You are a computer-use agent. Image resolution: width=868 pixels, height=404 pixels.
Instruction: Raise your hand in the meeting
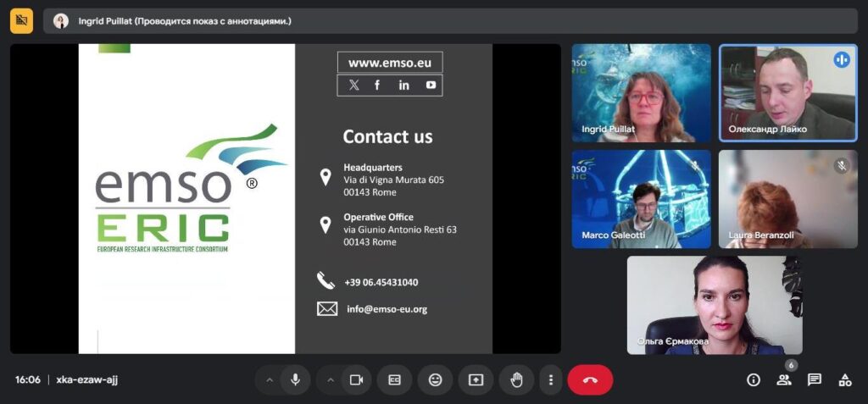516,380
